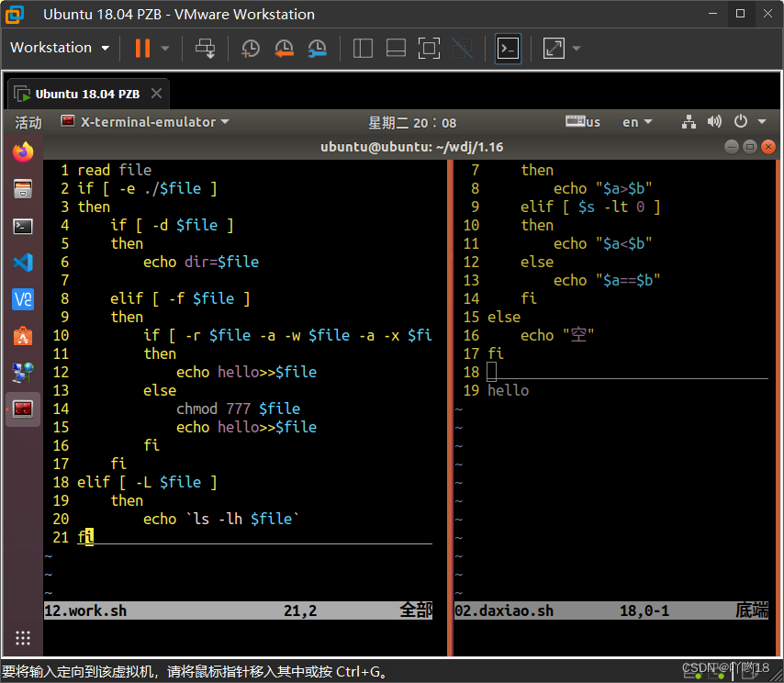Viewport: 784px width, 683px height.
Task: Revert the VM to its snapshot
Action: 283,48
